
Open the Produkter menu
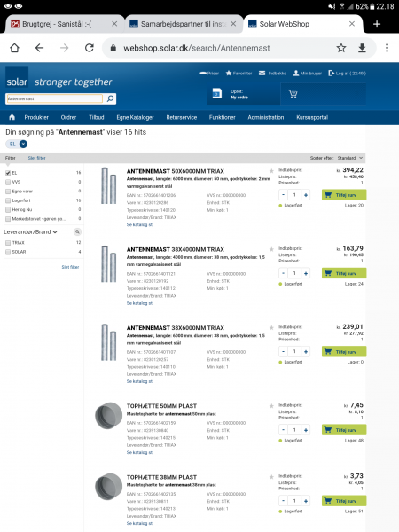pyautogui.click(x=36, y=117)
